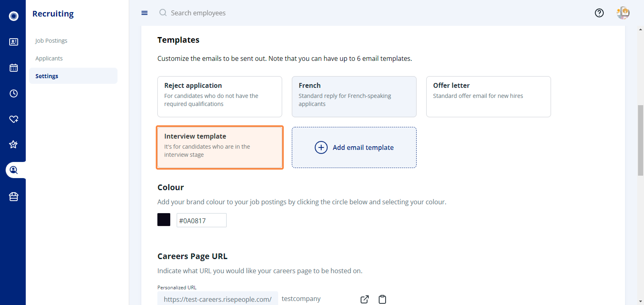The image size is (644, 305).
Task: Click the Personalized URL label
Action: 177,287
